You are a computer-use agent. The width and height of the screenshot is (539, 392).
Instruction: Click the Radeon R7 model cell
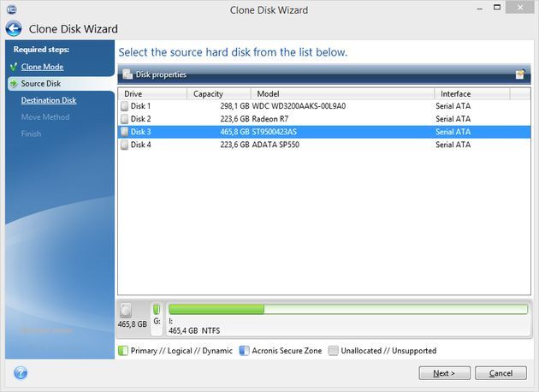point(270,119)
